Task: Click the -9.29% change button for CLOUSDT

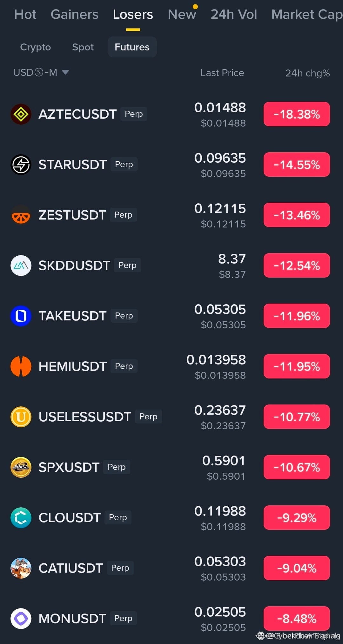Action: point(297,518)
